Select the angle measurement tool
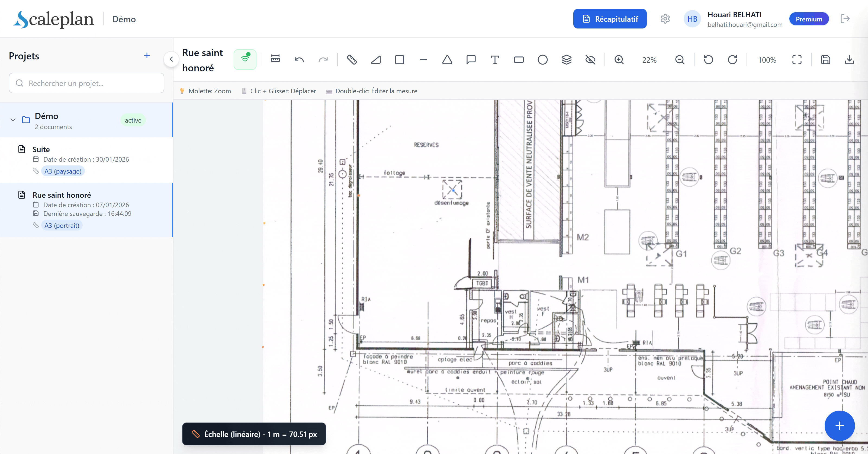868x454 pixels. coord(375,60)
